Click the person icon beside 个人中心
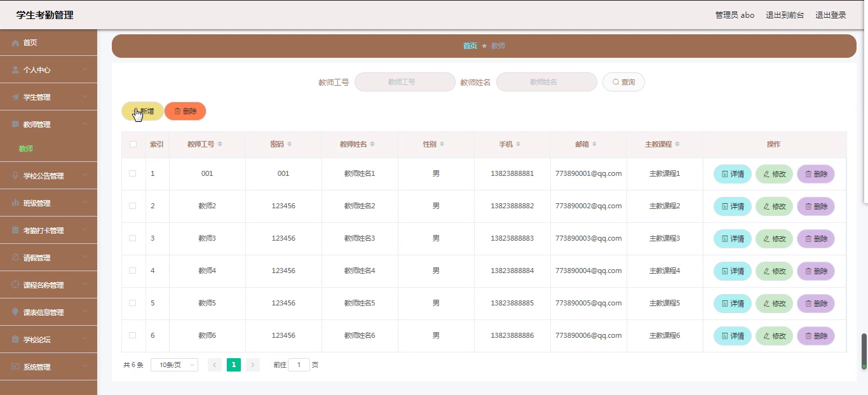Image resolution: width=868 pixels, height=395 pixels. pos(15,70)
